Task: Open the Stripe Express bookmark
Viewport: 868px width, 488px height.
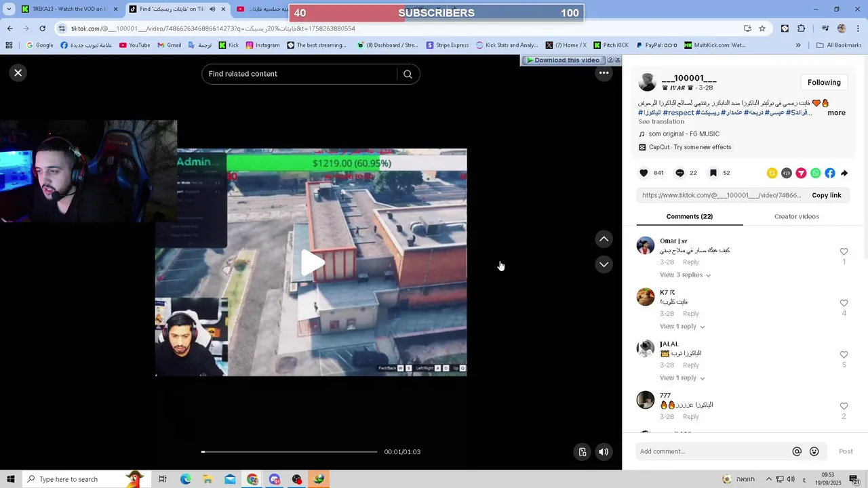Action: pyautogui.click(x=448, y=45)
